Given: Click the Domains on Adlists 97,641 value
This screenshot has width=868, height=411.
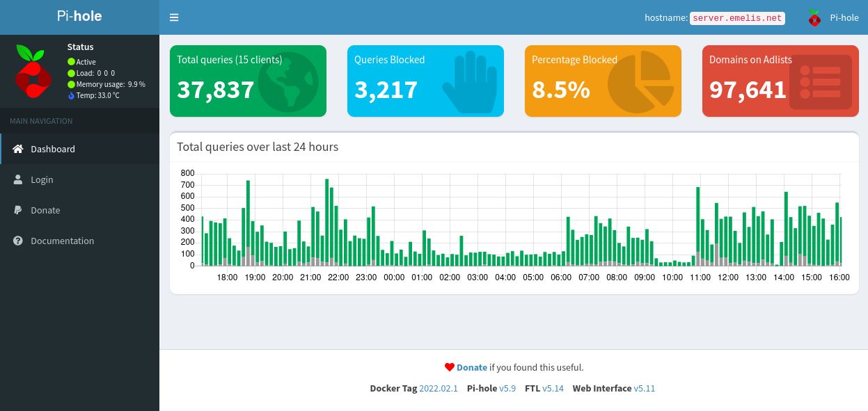Looking at the screenshot, I should 748,90.
